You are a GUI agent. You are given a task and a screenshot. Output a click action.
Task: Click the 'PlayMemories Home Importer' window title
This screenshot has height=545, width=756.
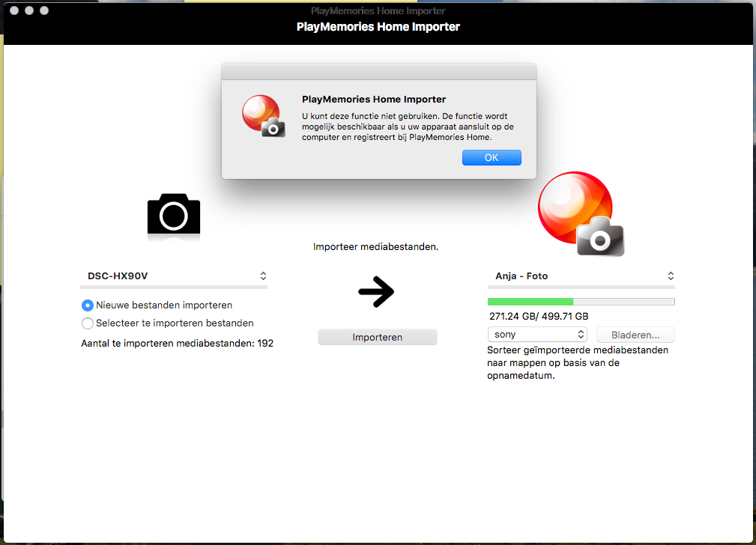(378, 27)
